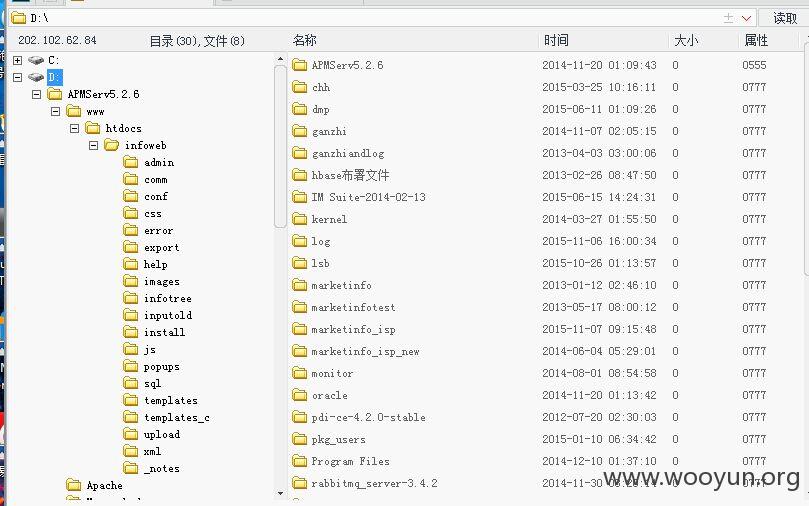This screenshot has height=506, width=809.
Task: Click the templates folder icon in tree
Action: (131, 400)
